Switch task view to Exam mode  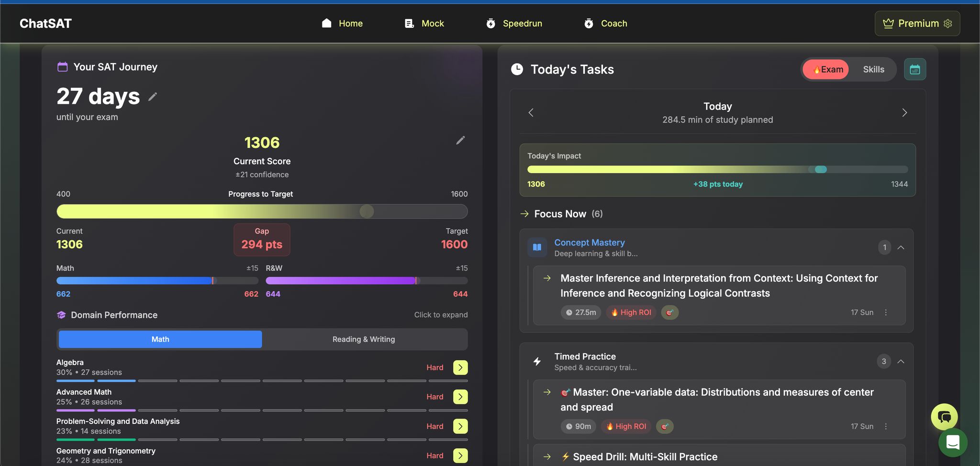(826, 70)
